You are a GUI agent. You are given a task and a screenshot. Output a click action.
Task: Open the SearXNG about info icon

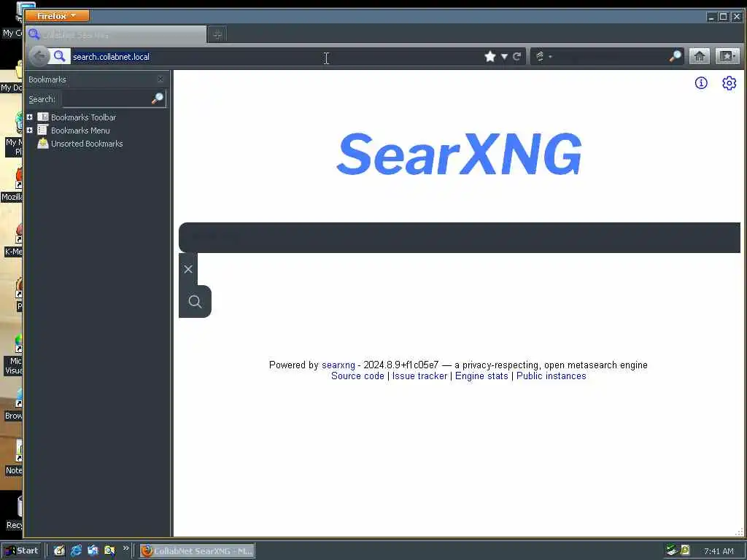(x=701, y=83)
